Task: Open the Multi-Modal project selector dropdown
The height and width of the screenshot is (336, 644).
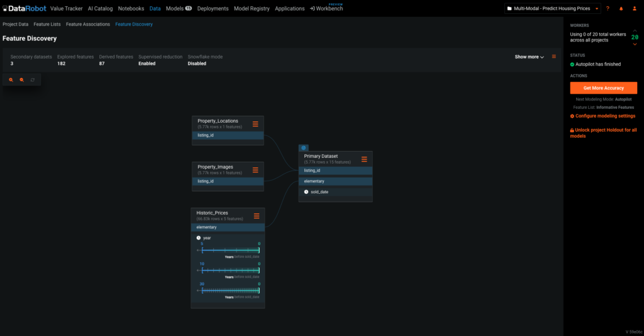Action: 552,9
